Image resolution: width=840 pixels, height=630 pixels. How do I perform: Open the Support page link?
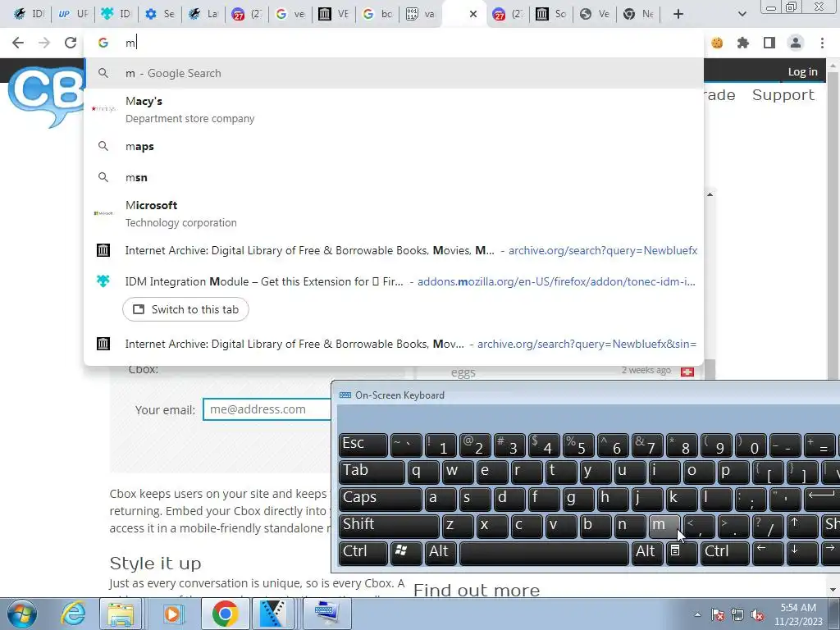[783, 95]
